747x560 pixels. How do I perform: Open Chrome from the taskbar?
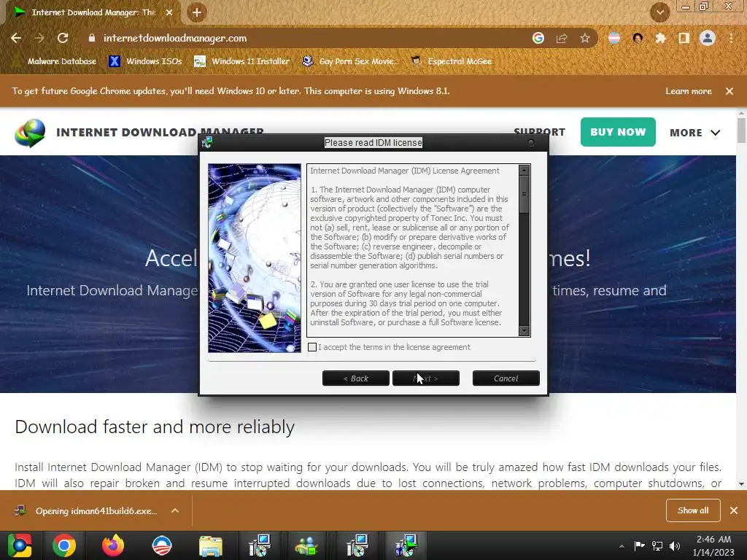[64, 545]
